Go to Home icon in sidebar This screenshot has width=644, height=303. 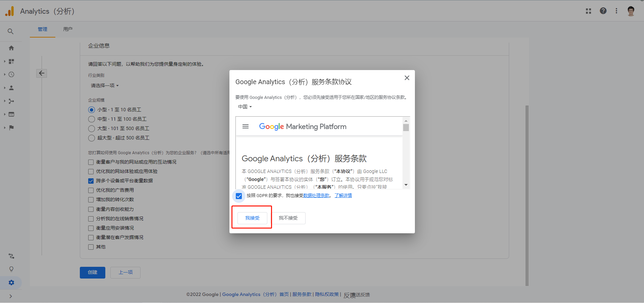tap(11, 48)
